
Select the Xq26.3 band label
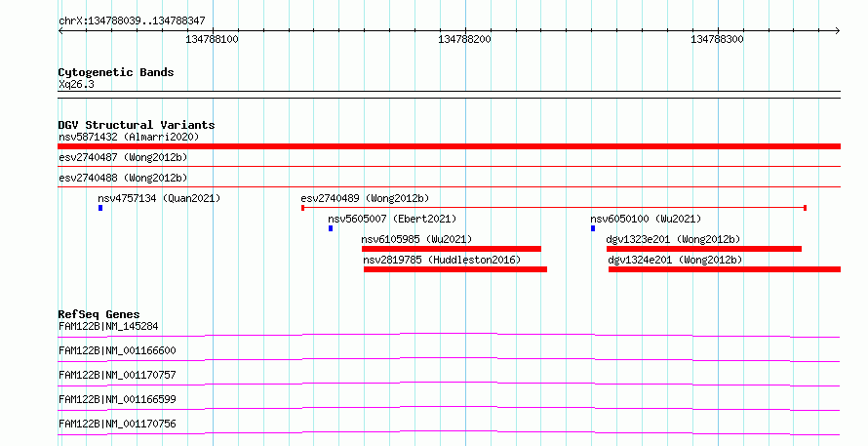click(76, 85)
